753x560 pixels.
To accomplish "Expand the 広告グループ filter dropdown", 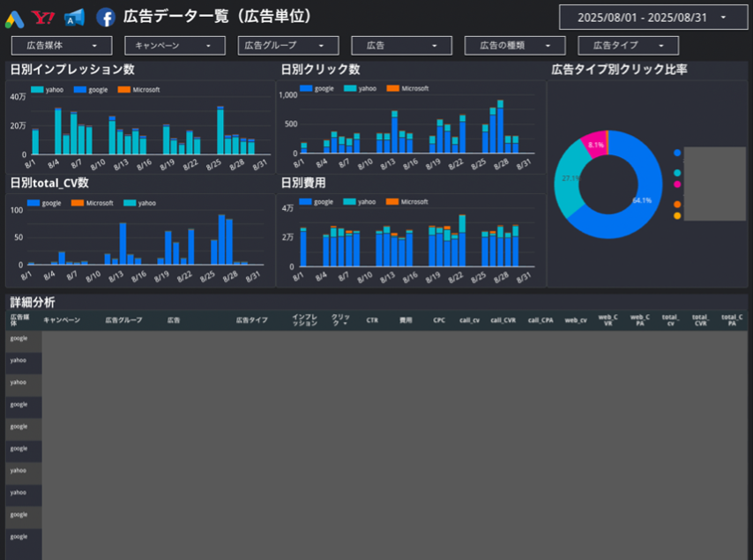I will pyautogui.click(x=287, y=45).
